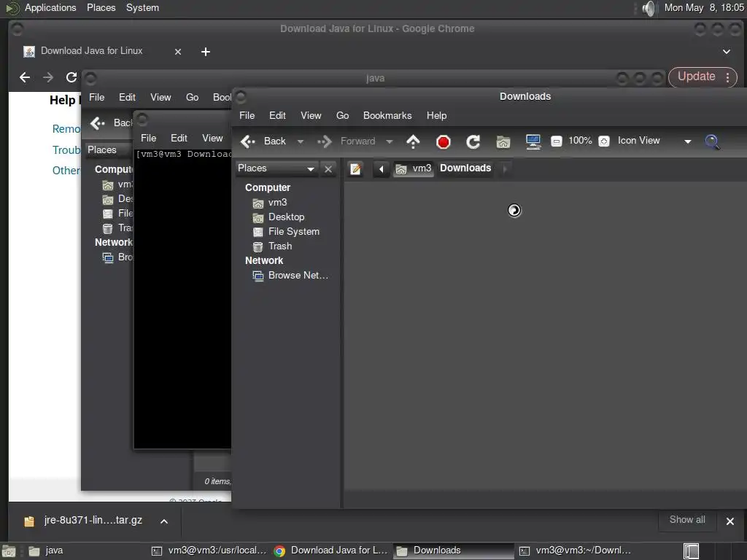Select Downloads path bar button
The height and width of the screenshot is (560, 747).
click(465, 168)
